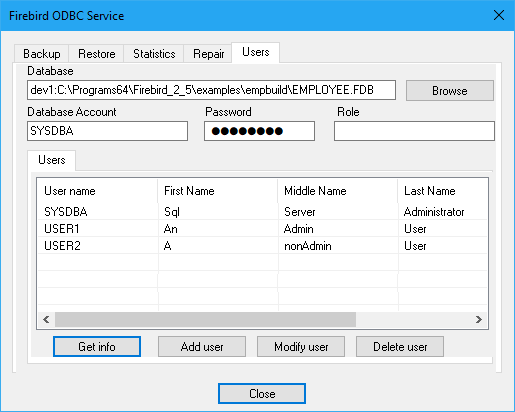Click Modify user button
Screen dimensions: 515x412
pos(301,347)
